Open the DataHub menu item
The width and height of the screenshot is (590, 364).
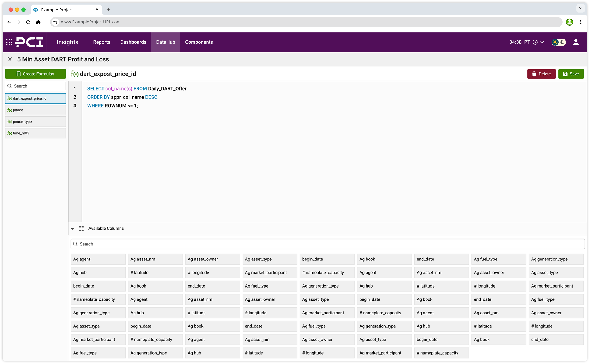click(165, 42)
